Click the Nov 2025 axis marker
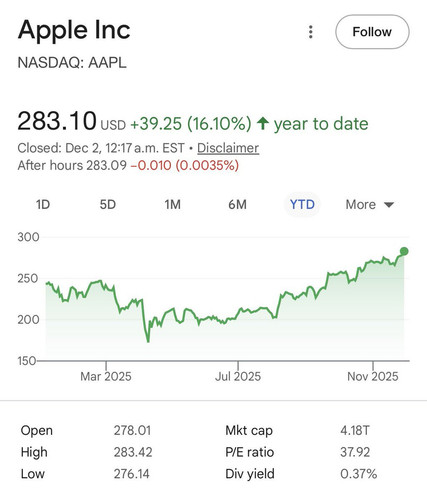This screenshot has width=427, height=500. (x=373, y=376)
